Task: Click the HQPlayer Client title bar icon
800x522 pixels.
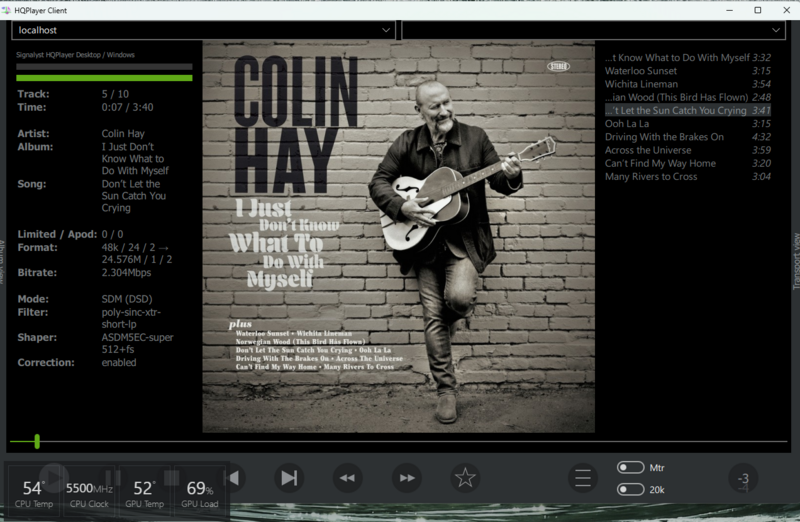Action: tap(9, 9)
